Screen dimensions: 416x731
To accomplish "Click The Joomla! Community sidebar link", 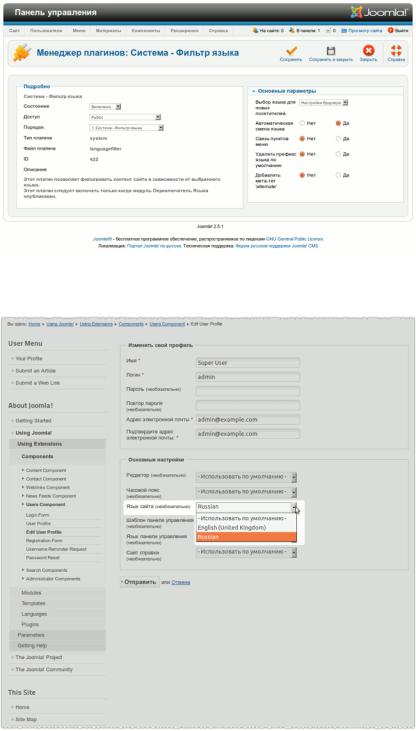I will tap(44, 669).
